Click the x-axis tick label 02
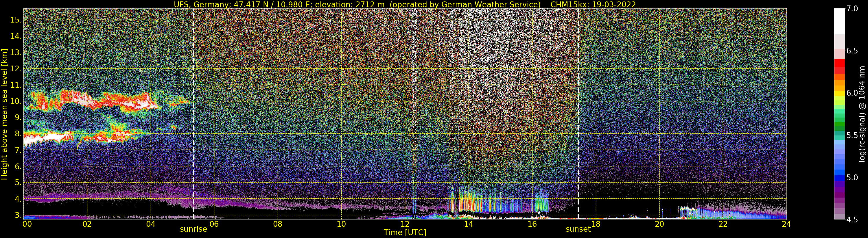This screenshot has width=868, height=238. (x=87, y=224)
